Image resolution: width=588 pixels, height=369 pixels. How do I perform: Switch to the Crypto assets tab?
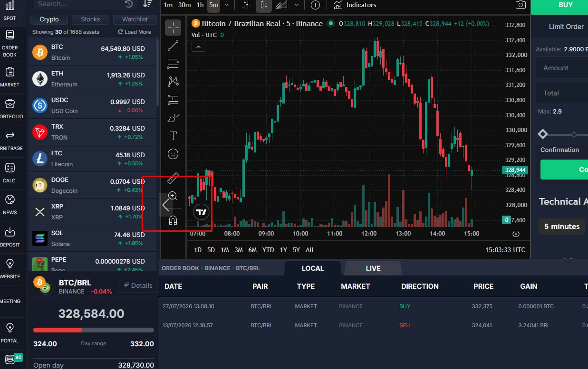(x=49, y=19)
